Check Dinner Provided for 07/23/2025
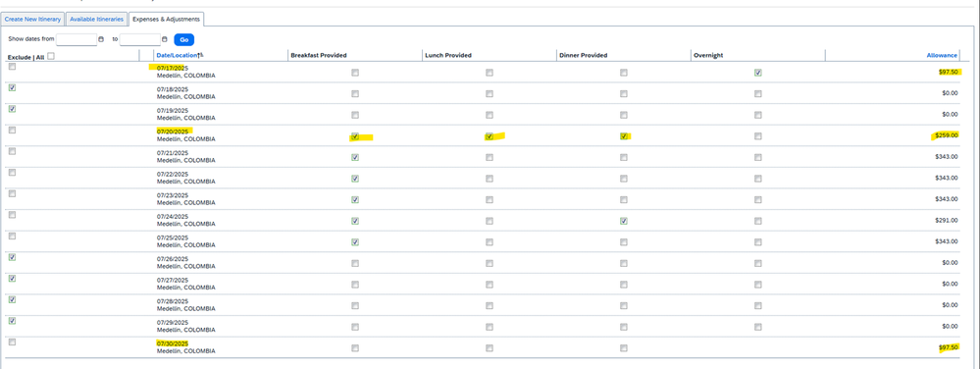 (x=624, y=200)
